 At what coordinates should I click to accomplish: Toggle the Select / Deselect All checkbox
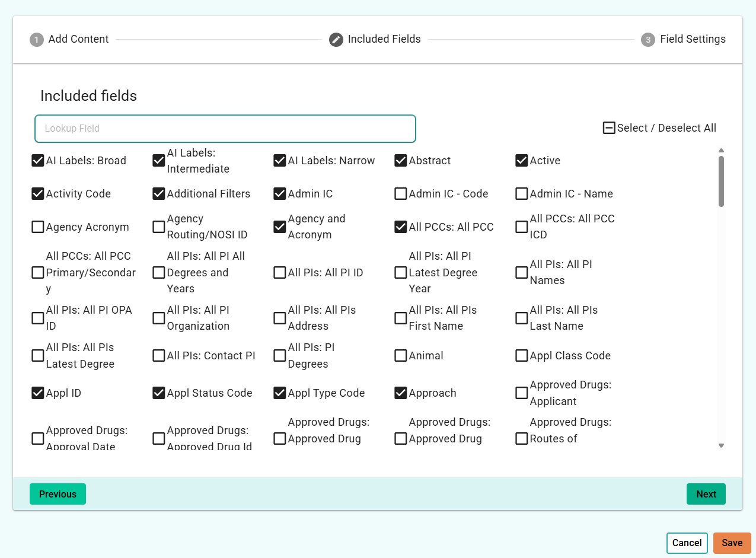point(609,128)
